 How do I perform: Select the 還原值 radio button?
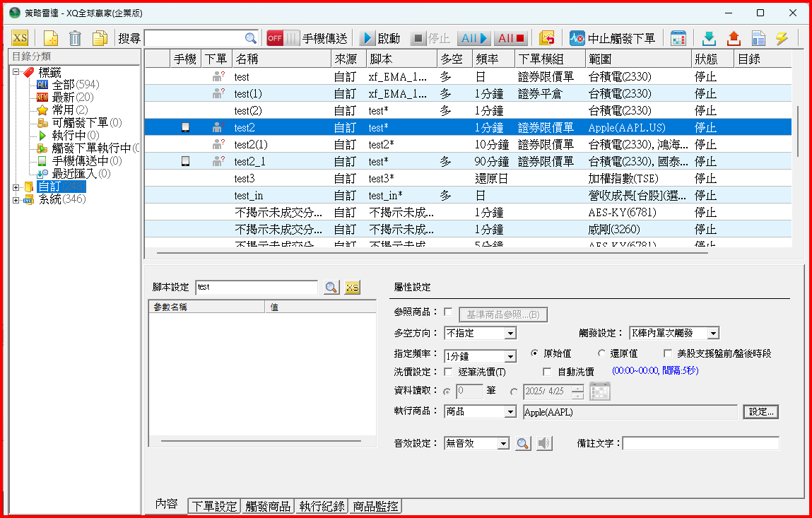click(602, 354)
